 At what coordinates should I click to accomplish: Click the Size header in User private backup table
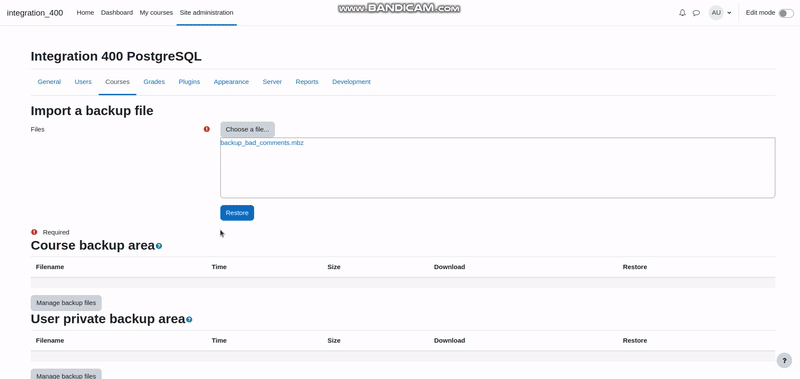pos(334,340)
